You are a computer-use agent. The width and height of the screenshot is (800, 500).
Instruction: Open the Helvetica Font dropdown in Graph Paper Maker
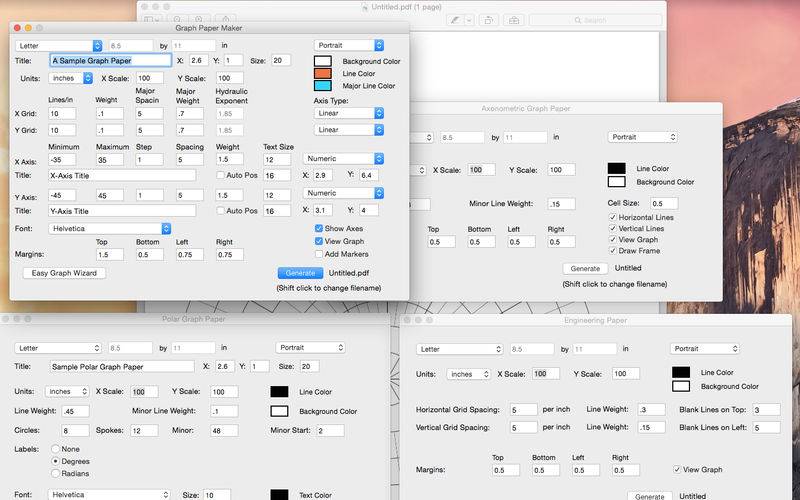[110, 229]
